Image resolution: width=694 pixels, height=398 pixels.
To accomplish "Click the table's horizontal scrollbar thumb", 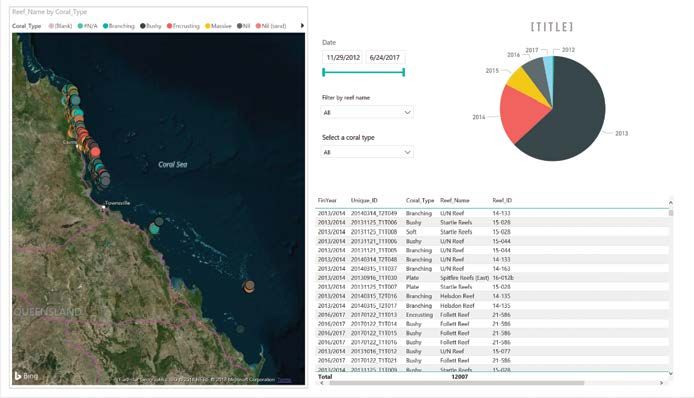I will (457, 383).
